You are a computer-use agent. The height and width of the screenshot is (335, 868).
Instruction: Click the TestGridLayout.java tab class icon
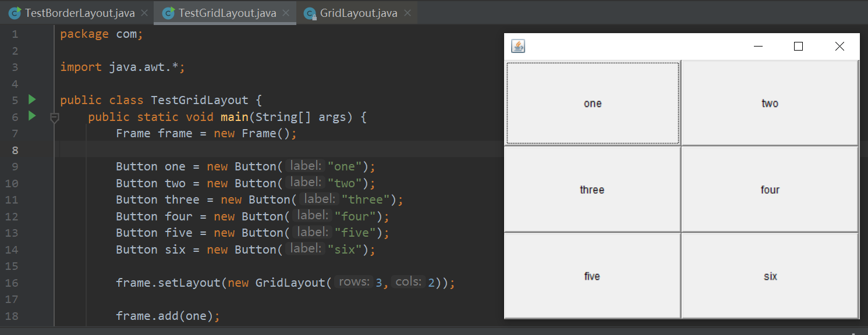(168, 13)
